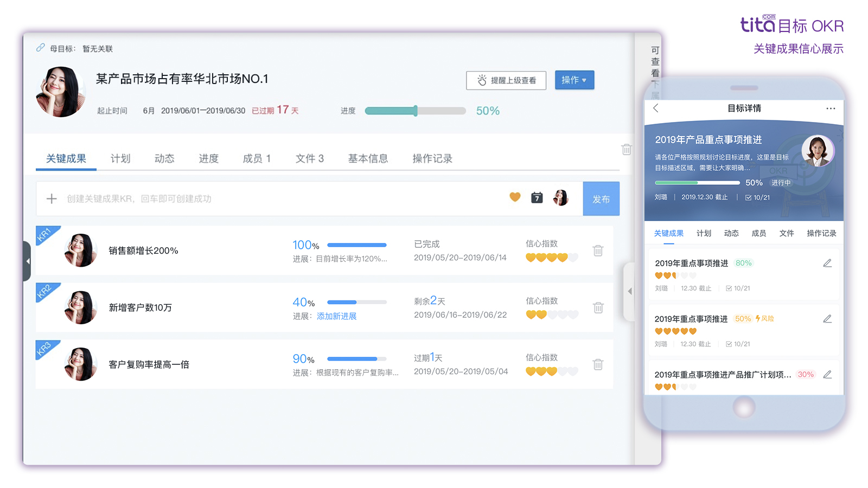Expand the right edge arrow near the KR list
Screen dimensions: 868x488
tap(629, 291)
